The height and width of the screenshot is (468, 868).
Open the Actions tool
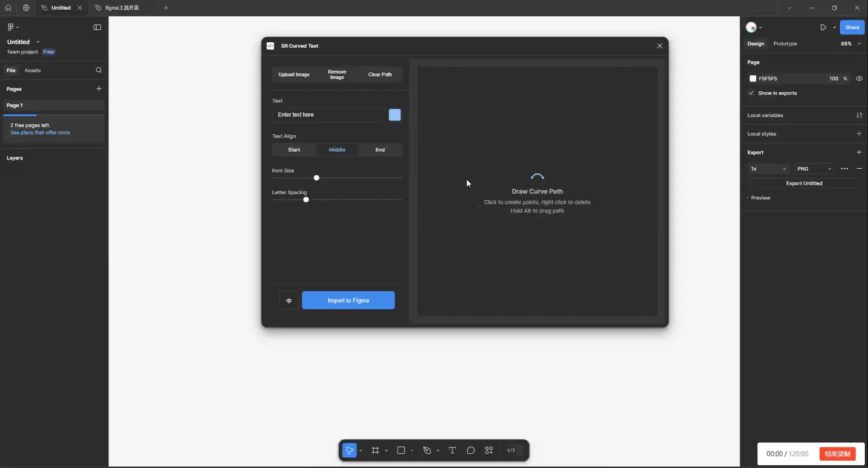(x=489, y=450)
